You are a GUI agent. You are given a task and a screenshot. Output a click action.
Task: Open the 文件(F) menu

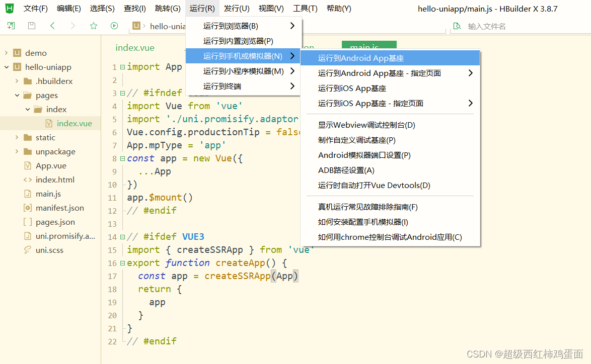click(35, 8)
